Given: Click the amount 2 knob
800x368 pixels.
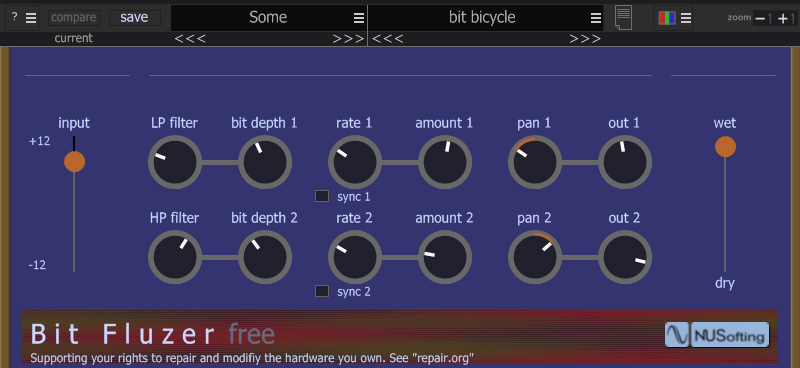Looking at the screenshot, I should click(445, 257).
